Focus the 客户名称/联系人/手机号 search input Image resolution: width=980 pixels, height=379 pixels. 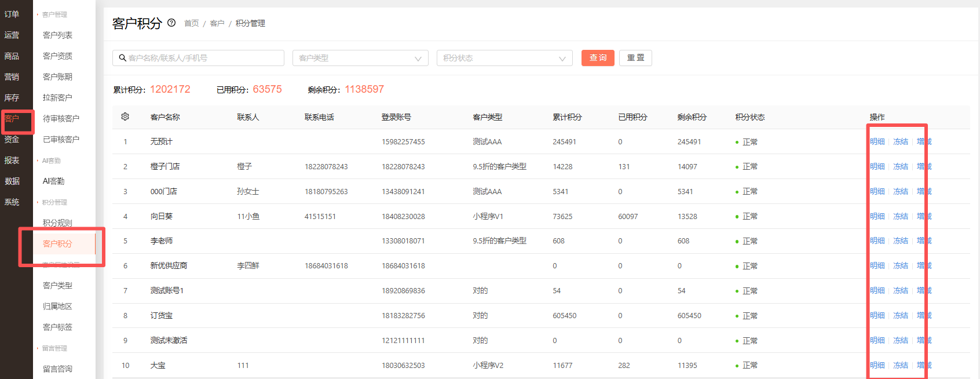tap(198, 58)
